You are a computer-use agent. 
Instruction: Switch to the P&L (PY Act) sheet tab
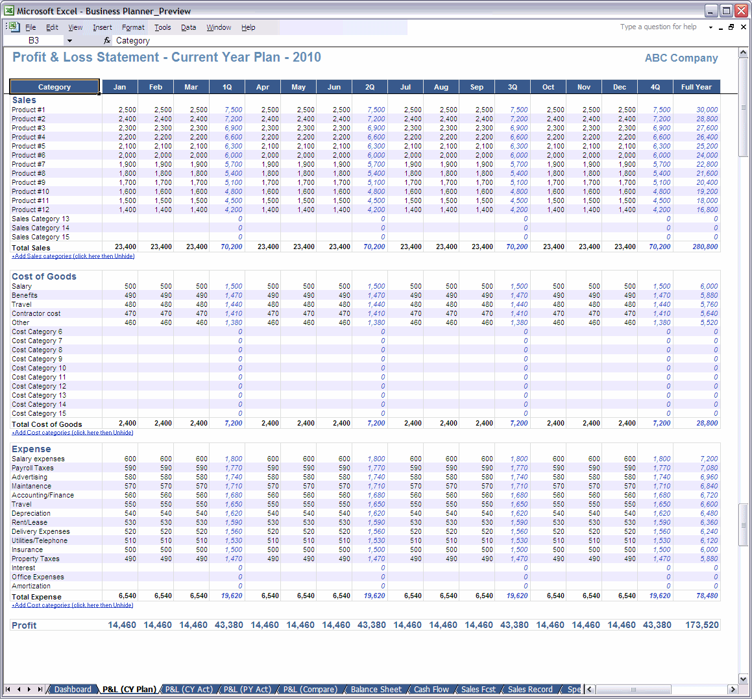[x=247, y=690]
